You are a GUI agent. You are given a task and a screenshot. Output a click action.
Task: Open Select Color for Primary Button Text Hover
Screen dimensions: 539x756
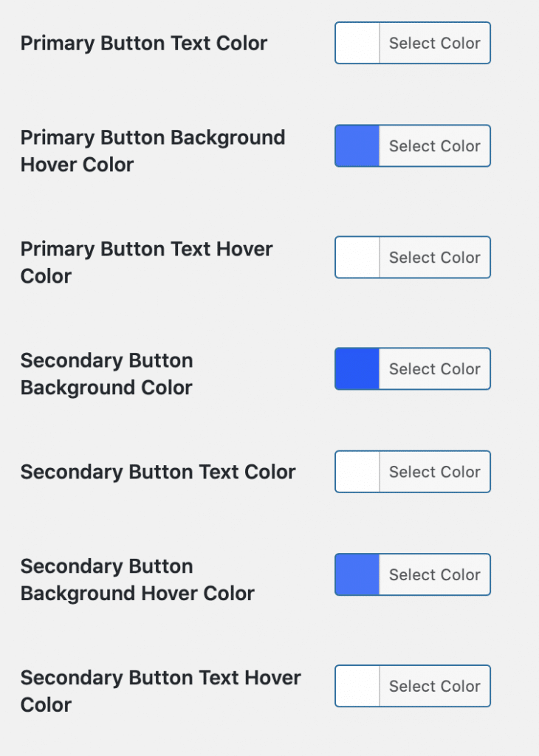435,258
